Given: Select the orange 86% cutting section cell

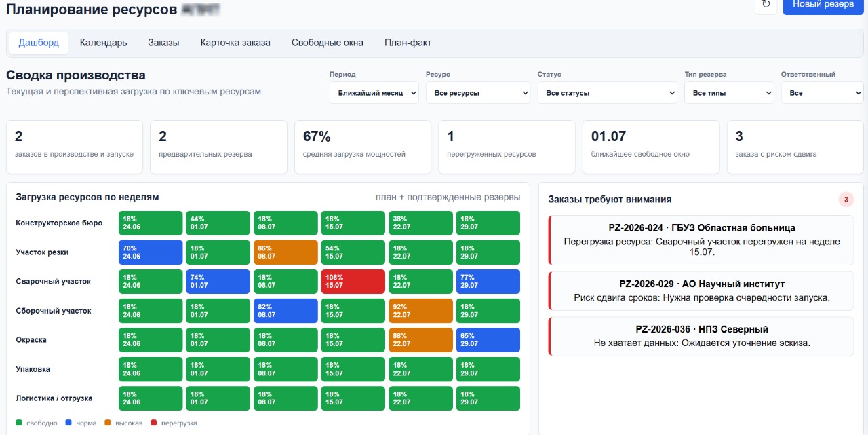Looking at the screenshot, I should (285, 252).
